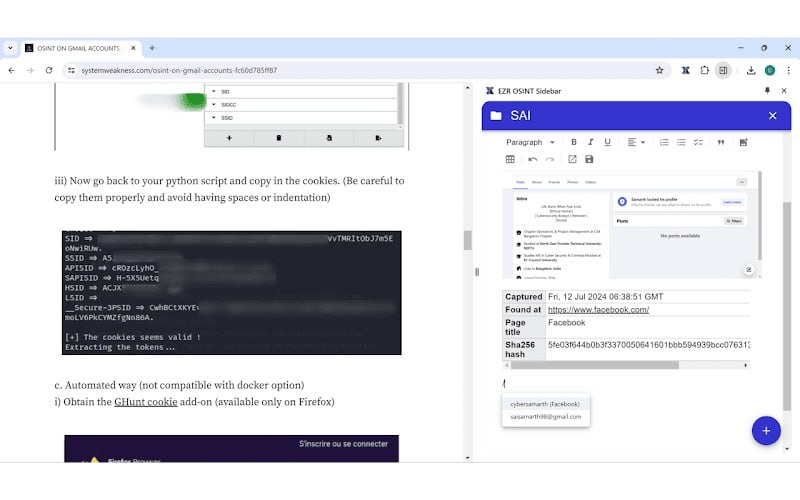Open the browser extensions puzzle menu

[x=705, y=70]
